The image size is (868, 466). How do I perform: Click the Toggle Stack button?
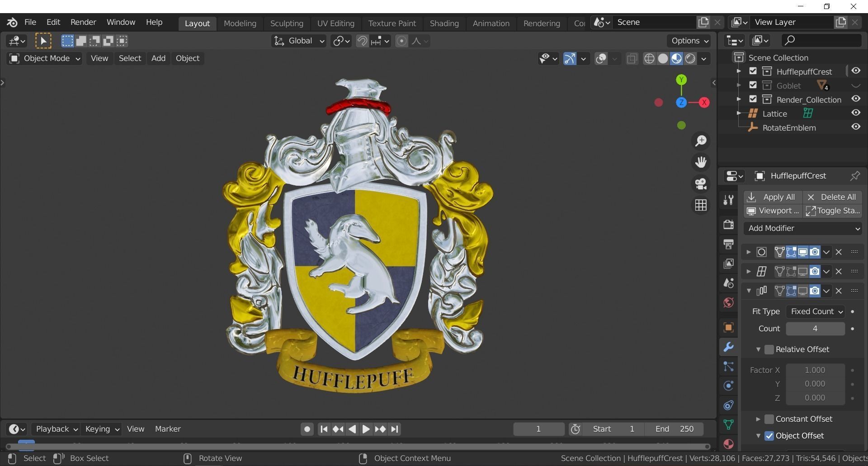coord(833,211)
